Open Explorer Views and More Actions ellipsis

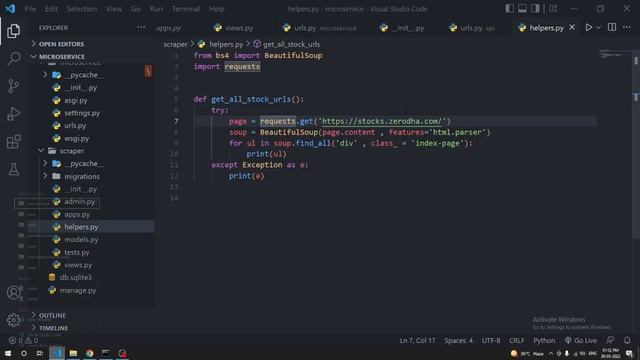point(141,27)
